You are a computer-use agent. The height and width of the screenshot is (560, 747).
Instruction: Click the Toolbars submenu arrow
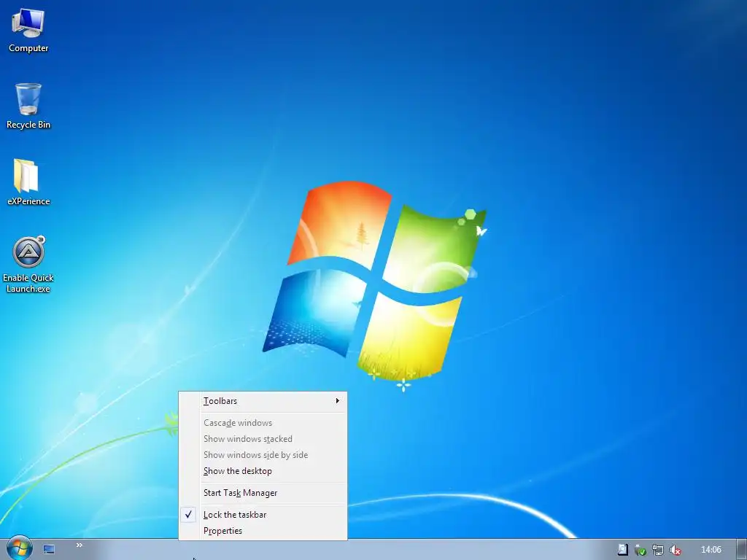[x=337, y=401]
